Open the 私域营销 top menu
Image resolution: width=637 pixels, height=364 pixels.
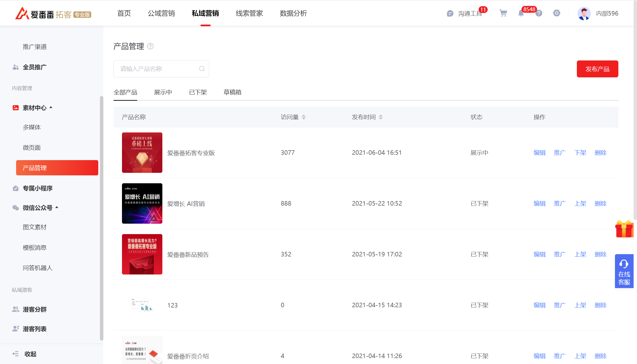tap(205, 13)
